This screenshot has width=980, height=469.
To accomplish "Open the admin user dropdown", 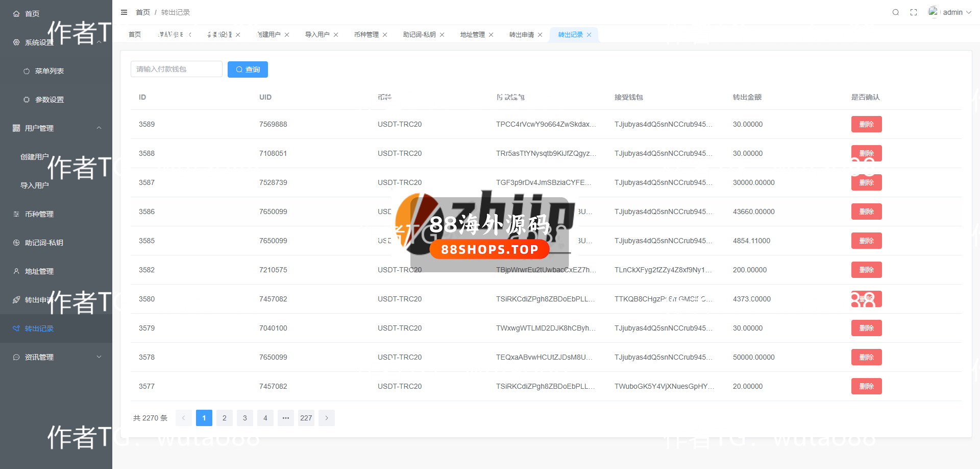I will click(952, 12).
